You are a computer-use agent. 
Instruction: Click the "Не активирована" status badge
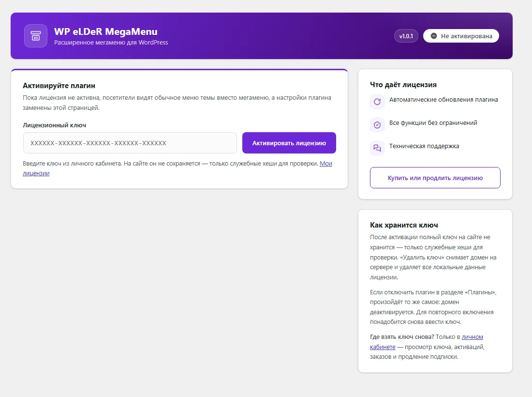pos(461,36)
